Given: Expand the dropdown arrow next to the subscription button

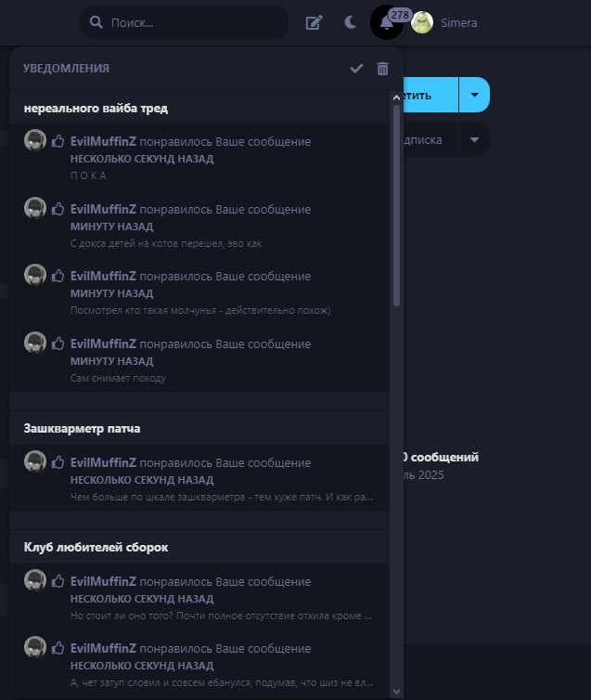Looking at the screenshot, I should tap(475, 140).
